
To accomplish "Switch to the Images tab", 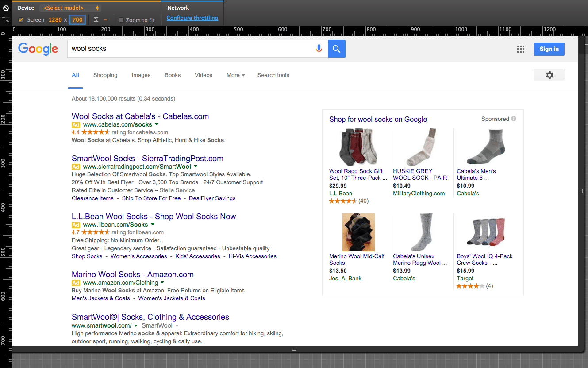I will (x=141, y=75).
